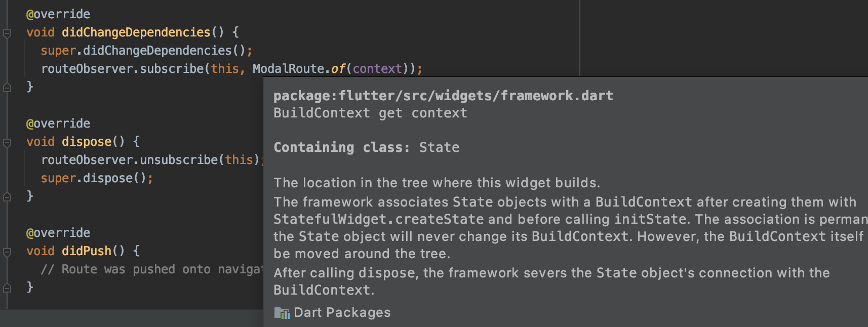Select the @override annotation above didPush
The image size is (868, 327).
[x=57, y=232]
